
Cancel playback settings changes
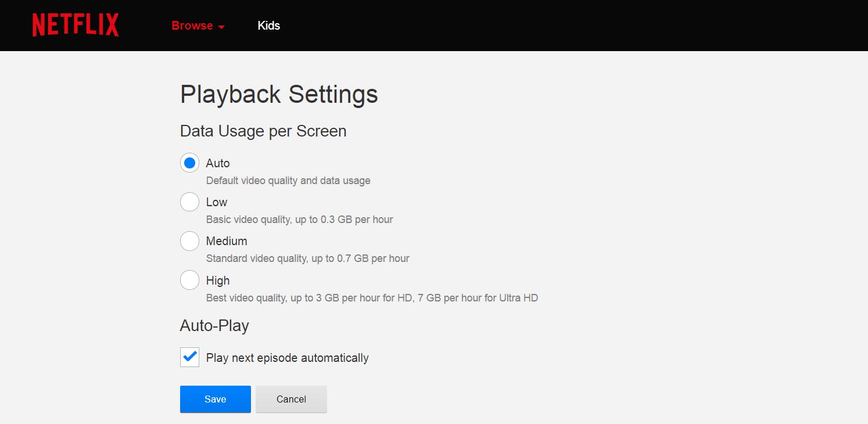291,399
